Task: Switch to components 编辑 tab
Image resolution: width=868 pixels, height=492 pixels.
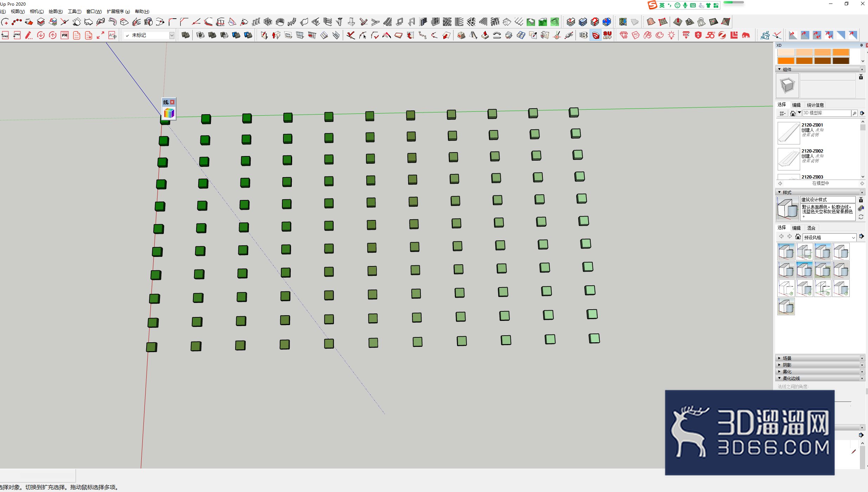Action: 796,105
